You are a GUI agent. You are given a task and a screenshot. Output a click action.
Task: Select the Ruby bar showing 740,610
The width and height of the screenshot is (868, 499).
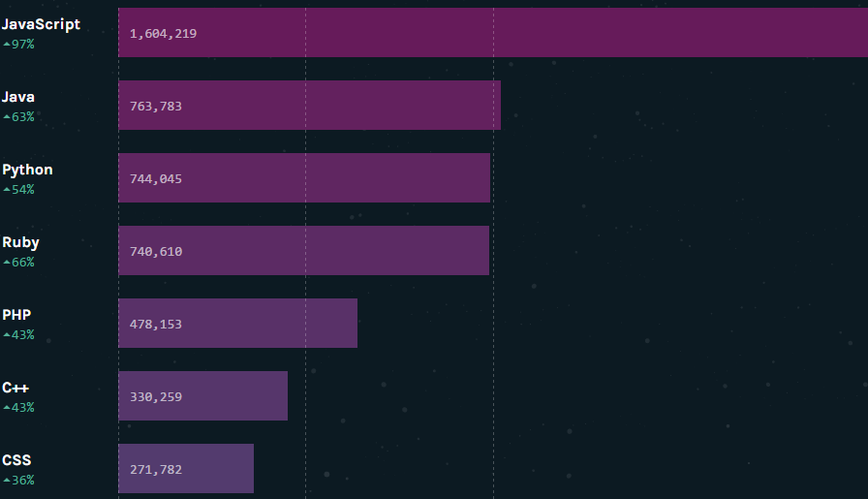coord(303,250)
